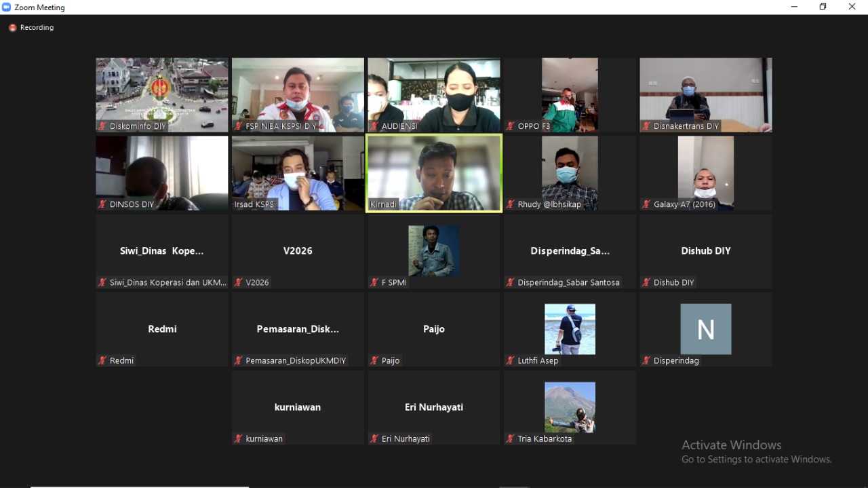Click the Disperindag "N" avatar
868x488 pixels.
click(x=705, y=329)
